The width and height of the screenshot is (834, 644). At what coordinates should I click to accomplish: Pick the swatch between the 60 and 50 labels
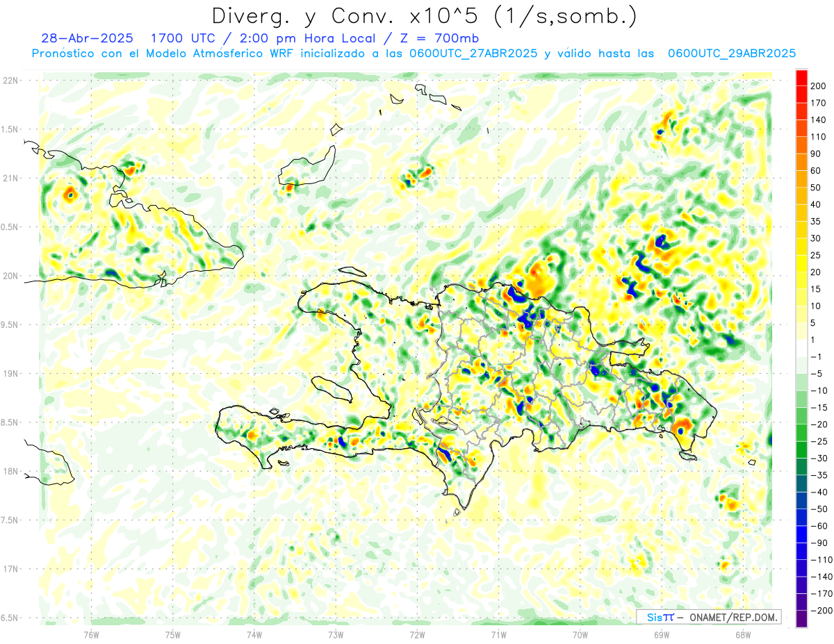tap(801, 179)
